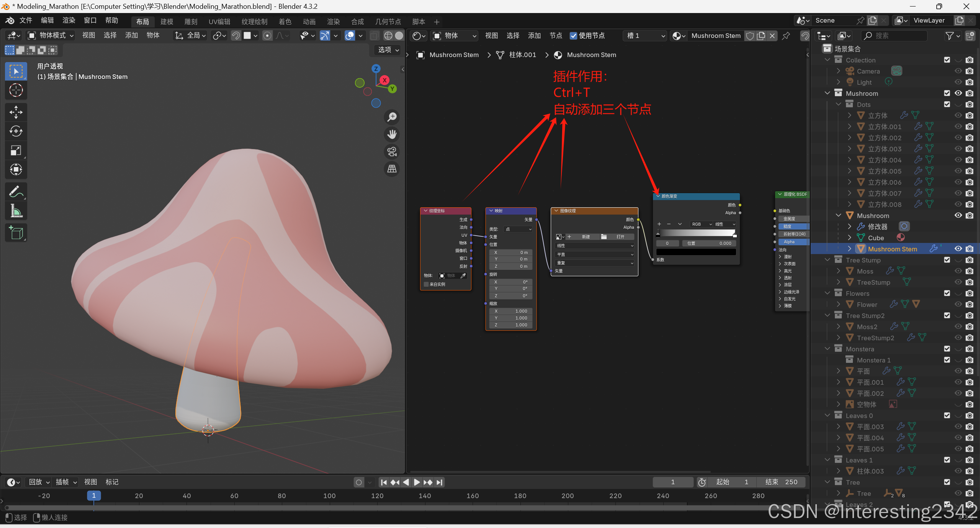Hide Mushroom Stem object with eye icon
The width and height of the screenshot is (980, 528).
(958, 249)
